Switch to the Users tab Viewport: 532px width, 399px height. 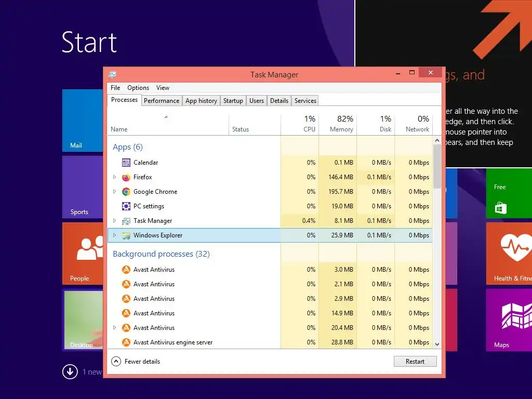click(x=257, y=101)
